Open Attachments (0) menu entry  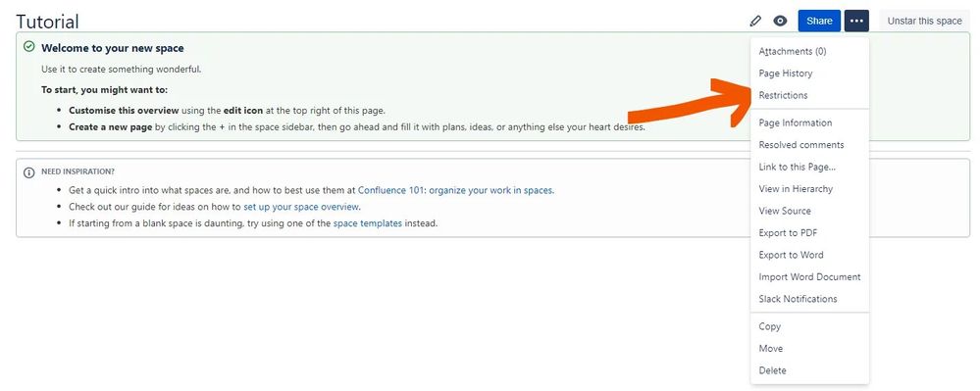(x=809, y=51)
